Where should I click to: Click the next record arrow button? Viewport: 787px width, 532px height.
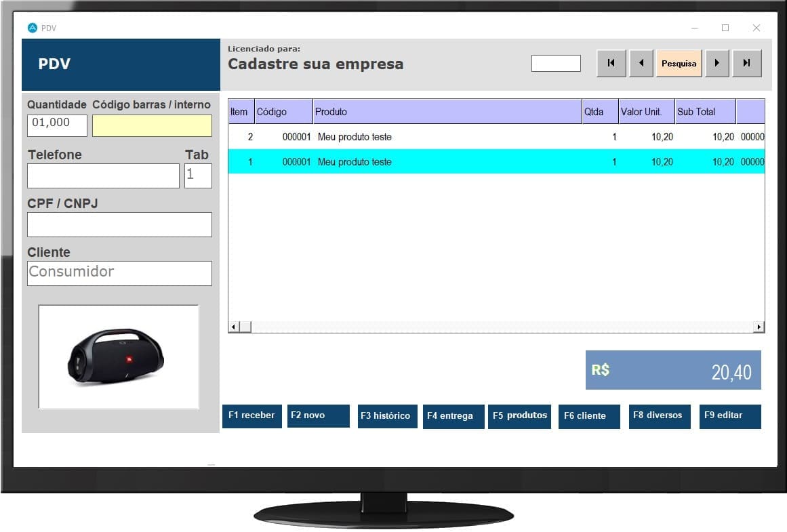tap(717, 63)
